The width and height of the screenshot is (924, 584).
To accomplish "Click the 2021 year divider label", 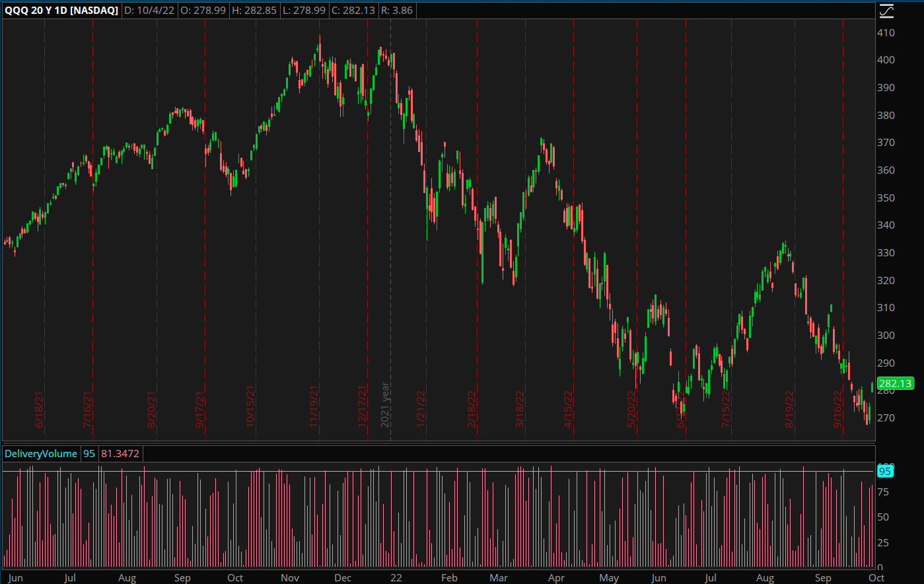I will pyautogui.click(x=385, y=404).
